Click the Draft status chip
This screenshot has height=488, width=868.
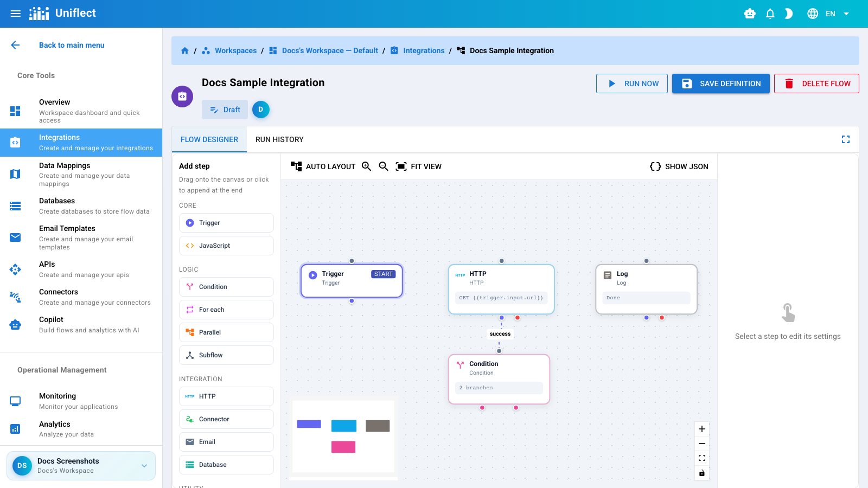click(225, 110)
